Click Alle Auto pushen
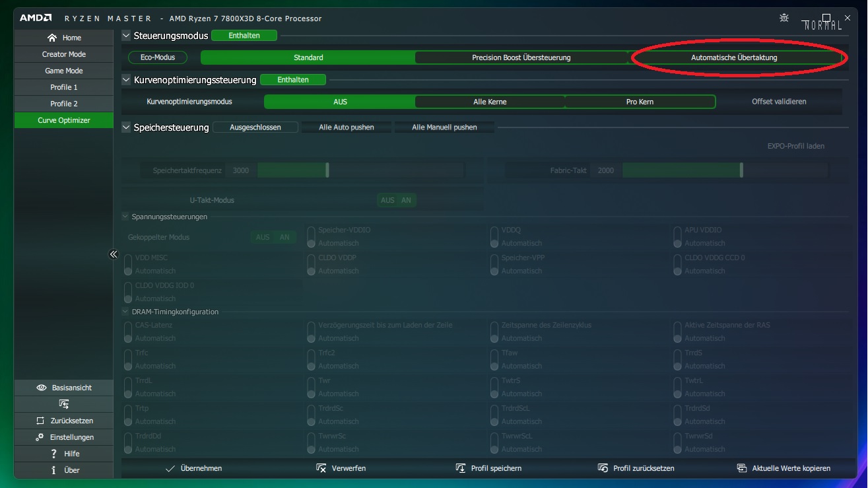 [347, 127]
